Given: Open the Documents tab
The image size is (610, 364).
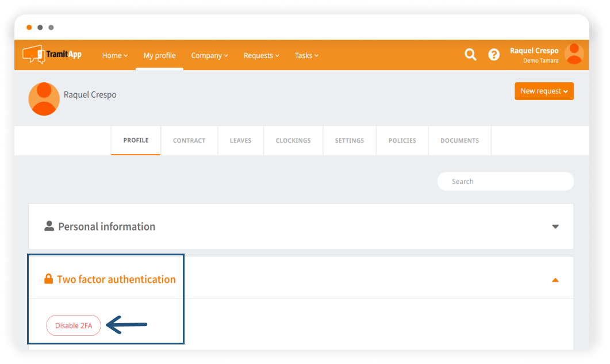Looking at the screenshot, I should pos(459,141).
